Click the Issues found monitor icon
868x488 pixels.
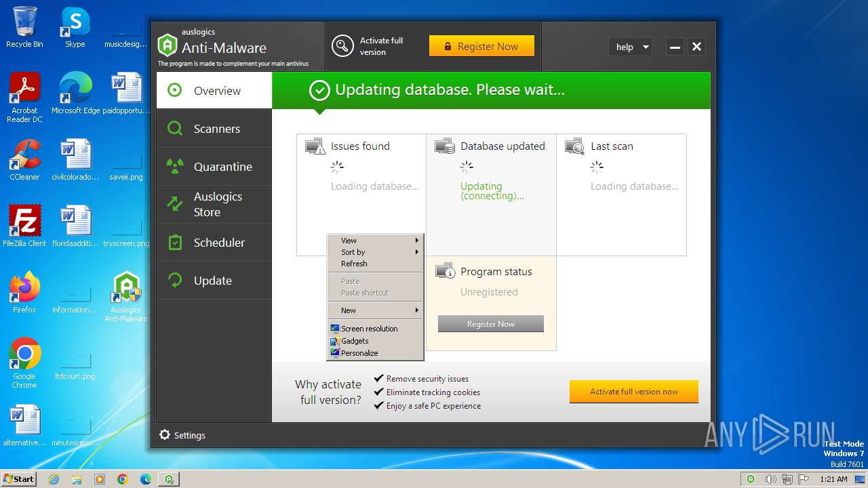point(315,146)
